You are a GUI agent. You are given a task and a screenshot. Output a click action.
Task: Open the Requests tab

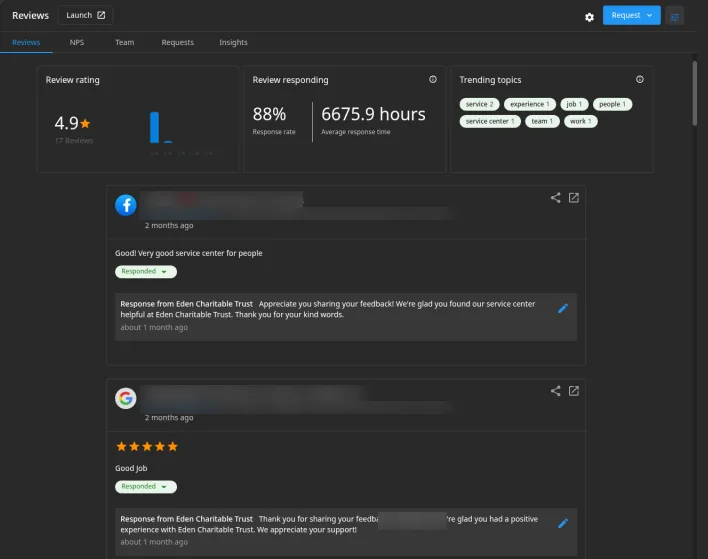coord(177,42)
